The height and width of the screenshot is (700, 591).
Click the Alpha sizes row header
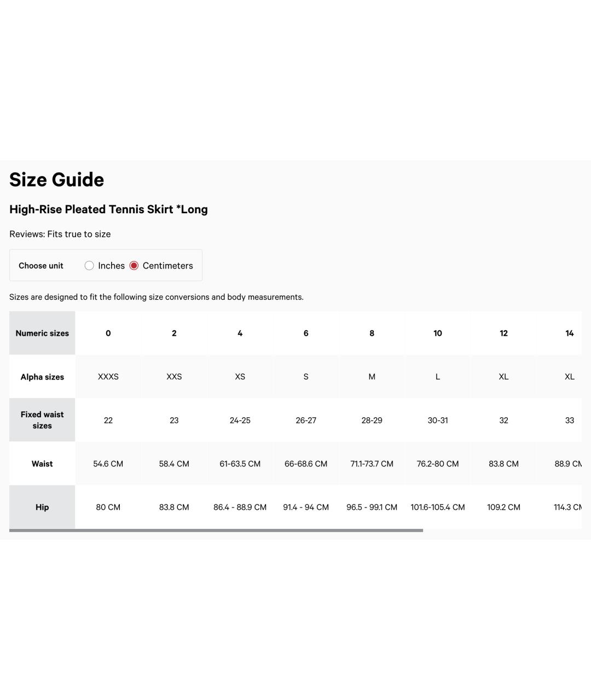42,377
